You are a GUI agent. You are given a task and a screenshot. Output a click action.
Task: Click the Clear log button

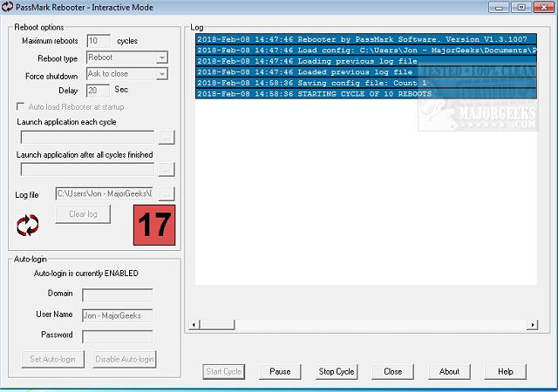coord(83,214)
